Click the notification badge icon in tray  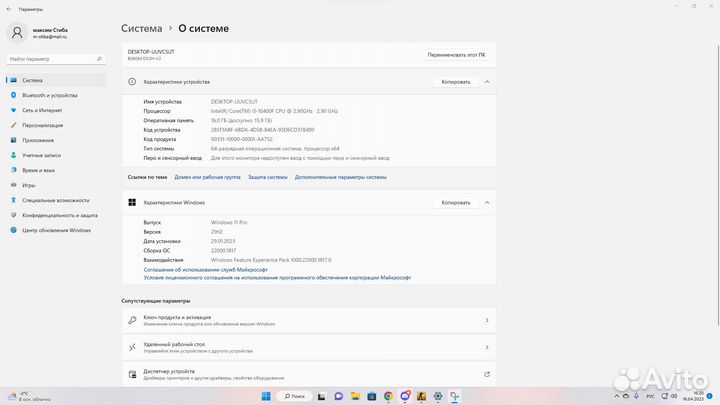pyautogui.click(x=710, y=396)
